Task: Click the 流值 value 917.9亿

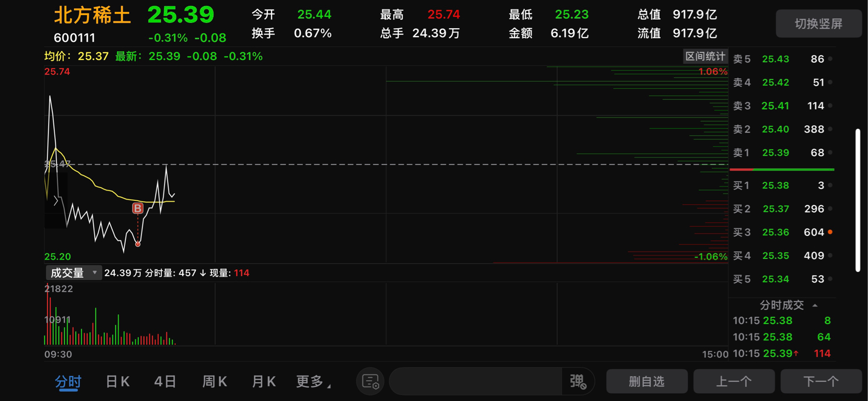Action: click(x=695, y=33)
